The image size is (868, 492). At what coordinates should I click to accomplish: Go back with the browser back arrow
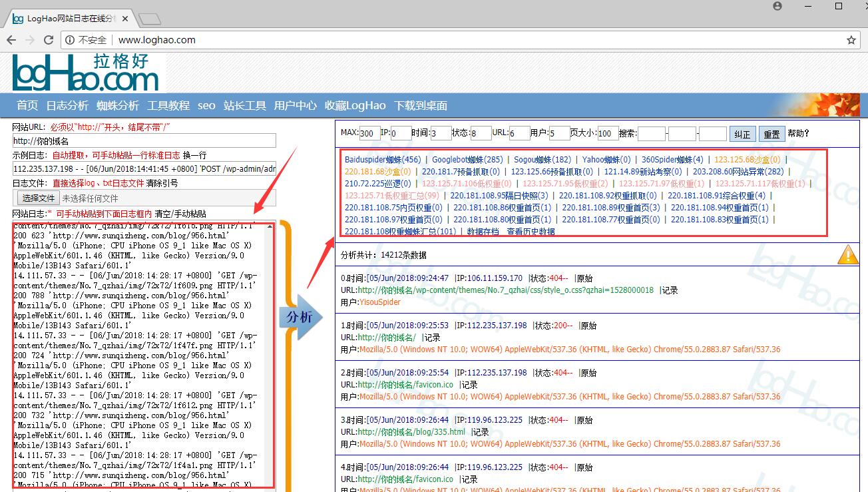(x=11, y=40)
